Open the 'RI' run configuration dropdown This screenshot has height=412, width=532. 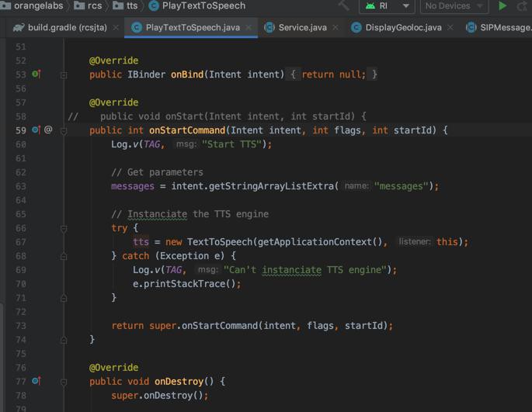point(387,6)
